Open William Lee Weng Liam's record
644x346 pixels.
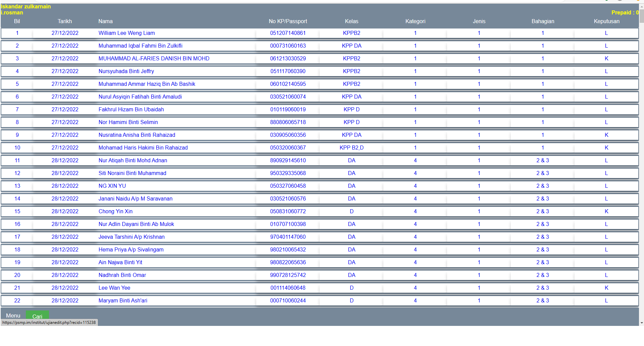126,33
